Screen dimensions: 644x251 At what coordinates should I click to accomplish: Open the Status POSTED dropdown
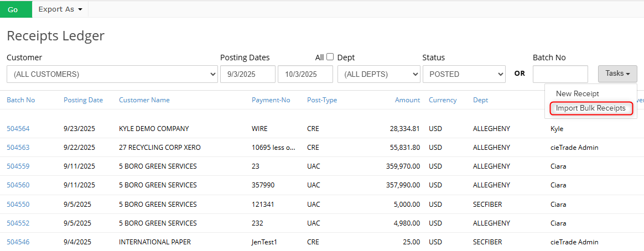pos(464,74)
